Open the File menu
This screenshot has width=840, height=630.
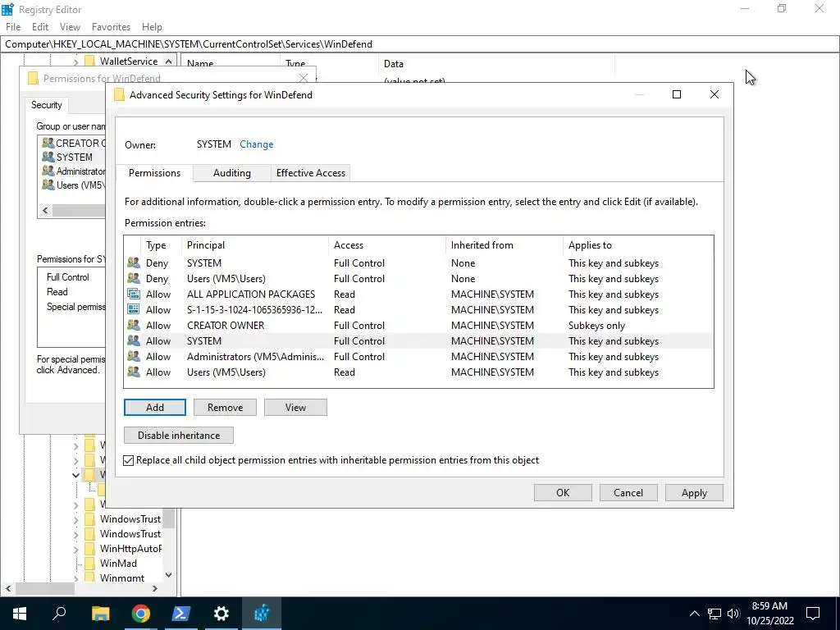point(13,27)
